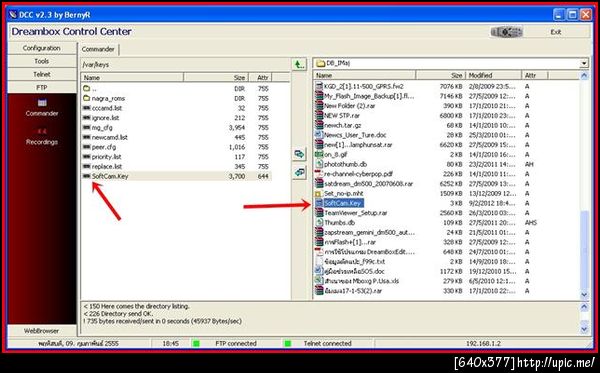Sort the left panel by the Name column
This screenshot has height=373, width=600.
pyautogui.click(x=132, y=78)
